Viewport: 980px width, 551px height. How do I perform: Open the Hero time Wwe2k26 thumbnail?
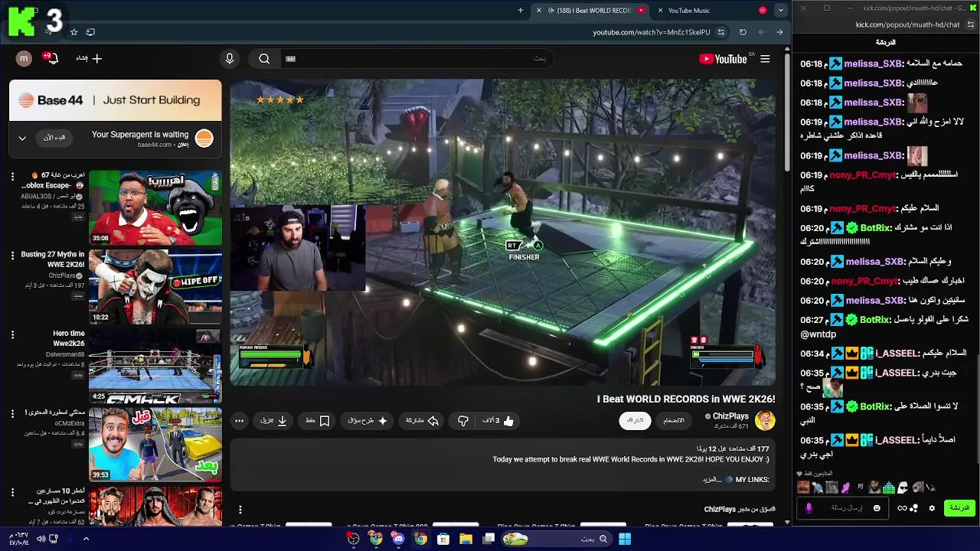[155, 366]
